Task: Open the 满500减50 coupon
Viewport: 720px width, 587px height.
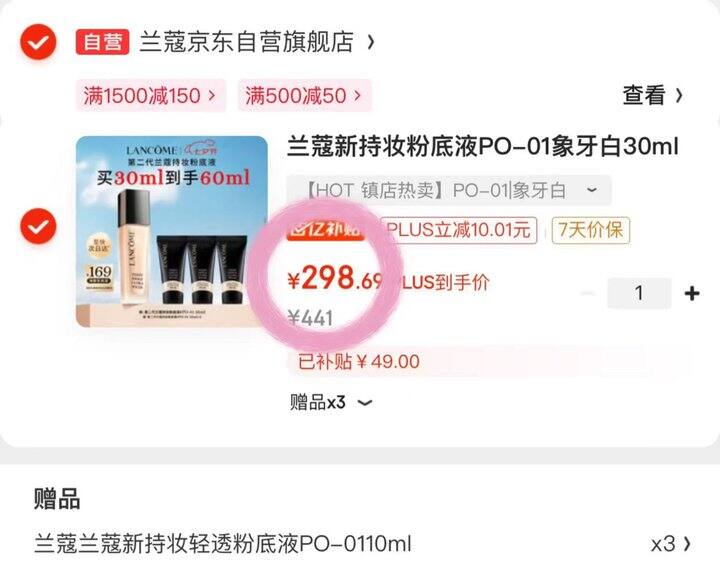Action: (304, 96)
